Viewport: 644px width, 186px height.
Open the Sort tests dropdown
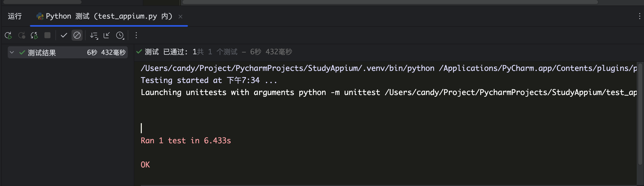pos(94,35)
